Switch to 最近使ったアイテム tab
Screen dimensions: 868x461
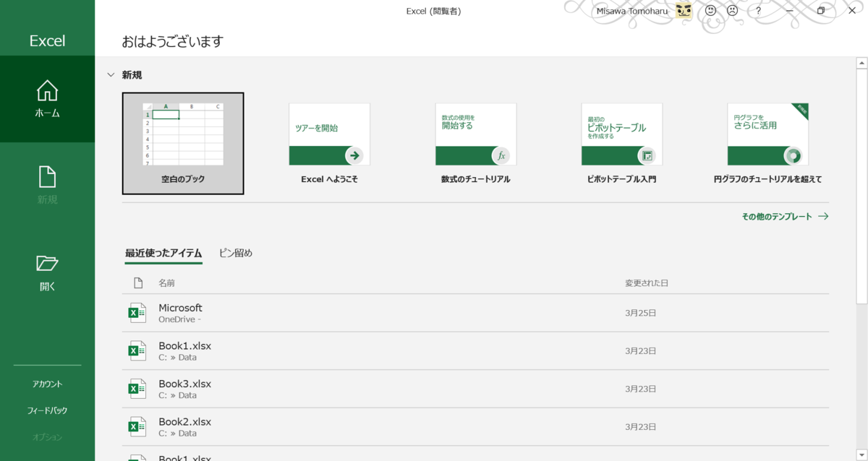(163, 253)
